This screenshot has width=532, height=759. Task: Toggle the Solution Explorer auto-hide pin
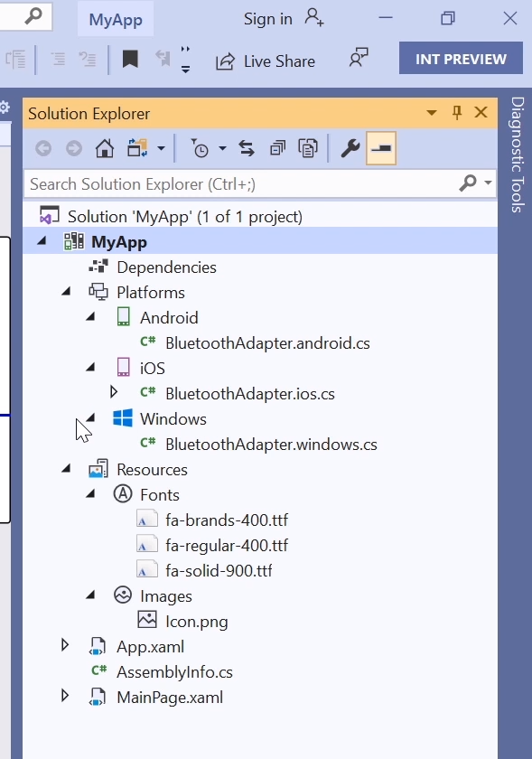(457, 113)
